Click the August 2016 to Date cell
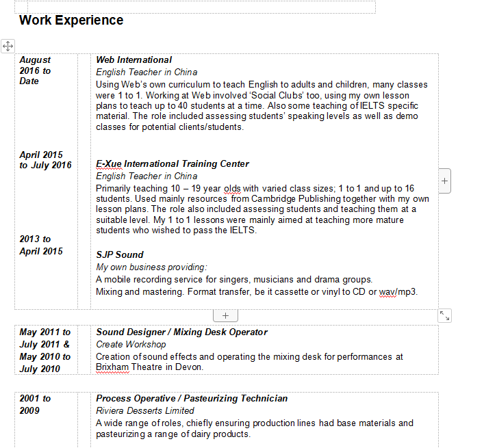 pyautogui.click(x=35, y=70)
